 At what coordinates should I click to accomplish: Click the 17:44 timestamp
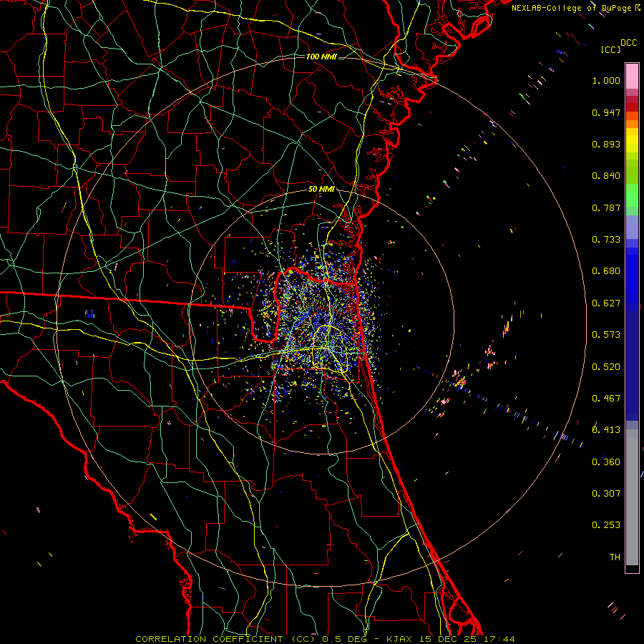[499, 639]
